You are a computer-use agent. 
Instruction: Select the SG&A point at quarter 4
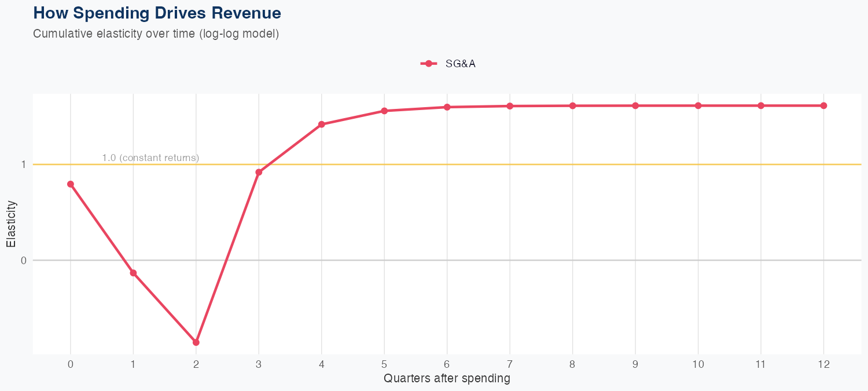tap(322, 125)
